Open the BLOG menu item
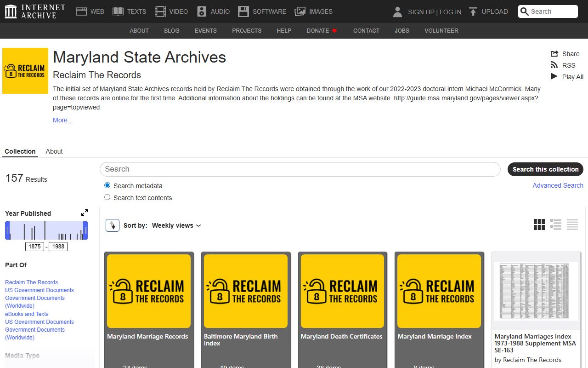The height and width of the screenshot is (368, 588). click(x=172, y=31)
